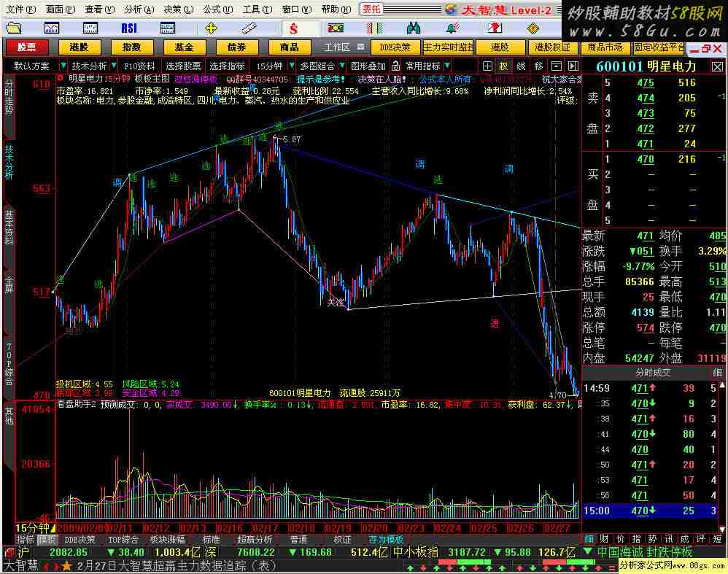
Task: Open the 分析 menu
Action: point(139,9)
